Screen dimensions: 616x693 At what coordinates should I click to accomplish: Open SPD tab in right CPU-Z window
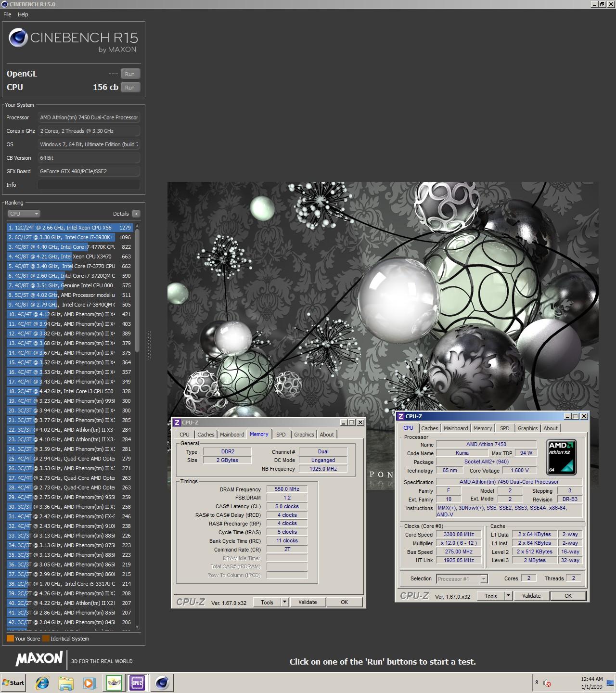(505, 428)
